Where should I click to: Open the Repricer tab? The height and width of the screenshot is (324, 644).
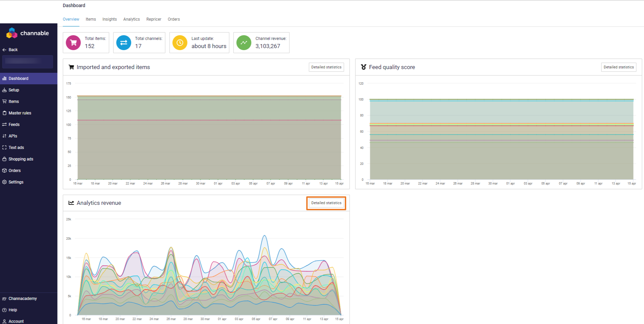[154, 19]
